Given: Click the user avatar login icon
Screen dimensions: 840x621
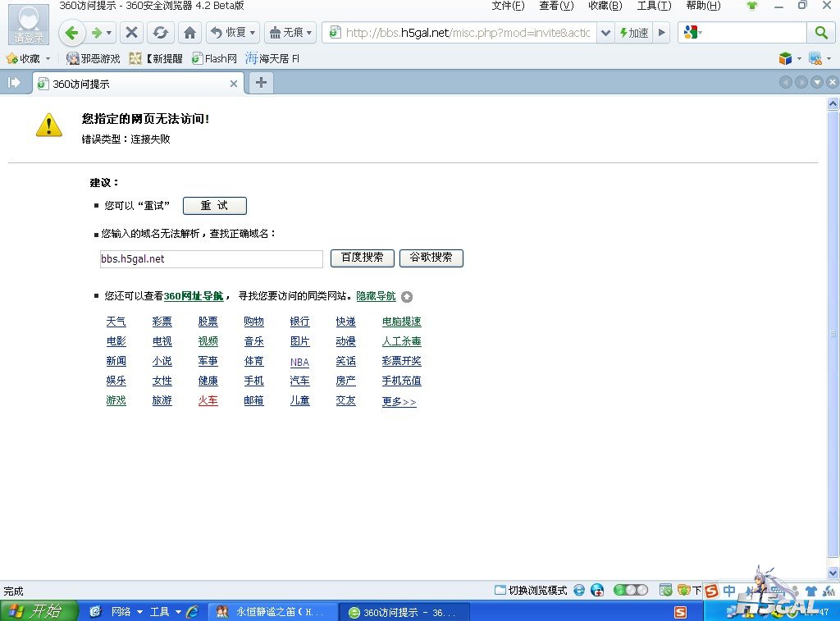Looking at the screenshot, I should click(29, 24).
